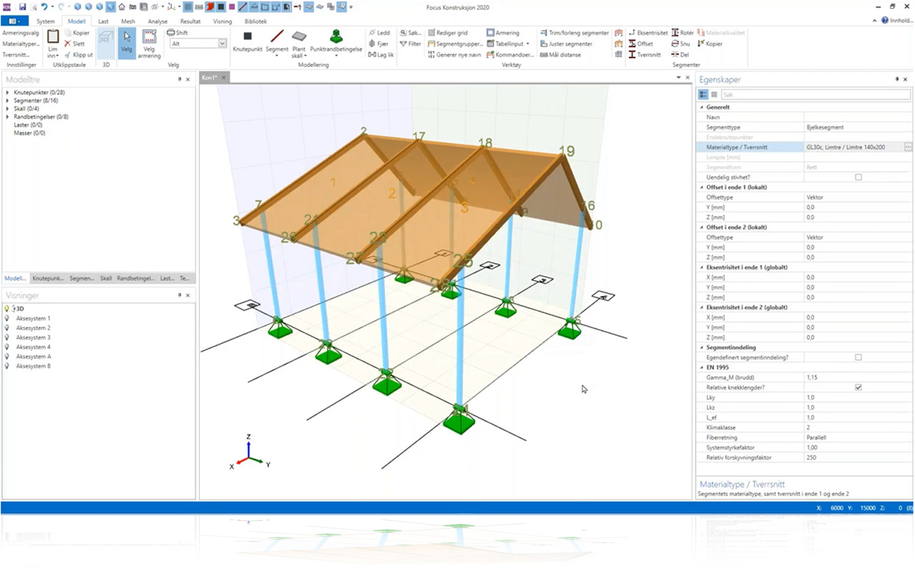Open the System ribbon tab
Screen dimensions: 915x588
(45, 21)
